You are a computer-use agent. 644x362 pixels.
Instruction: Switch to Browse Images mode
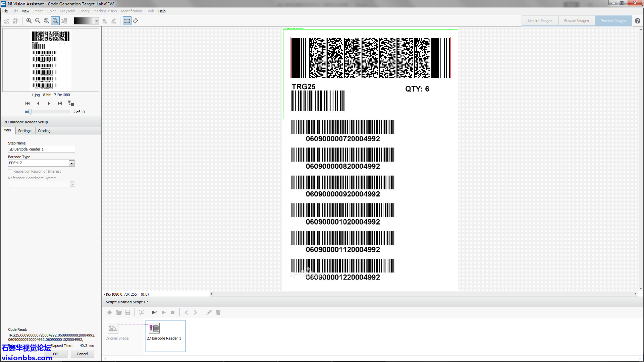576,21
